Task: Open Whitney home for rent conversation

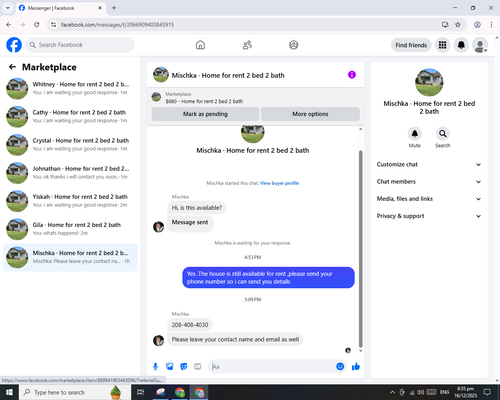Action: (70, 88)
